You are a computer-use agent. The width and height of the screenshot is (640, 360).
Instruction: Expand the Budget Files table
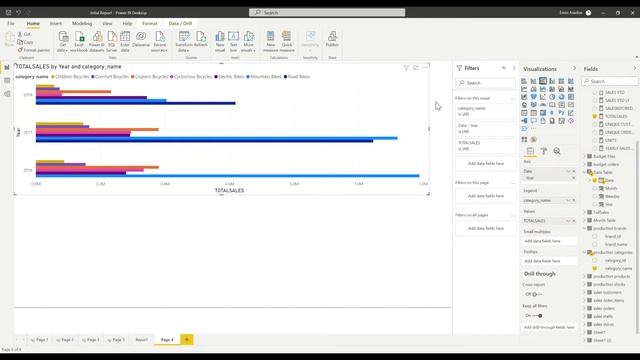pyautogui.click(x=584, y=156)
